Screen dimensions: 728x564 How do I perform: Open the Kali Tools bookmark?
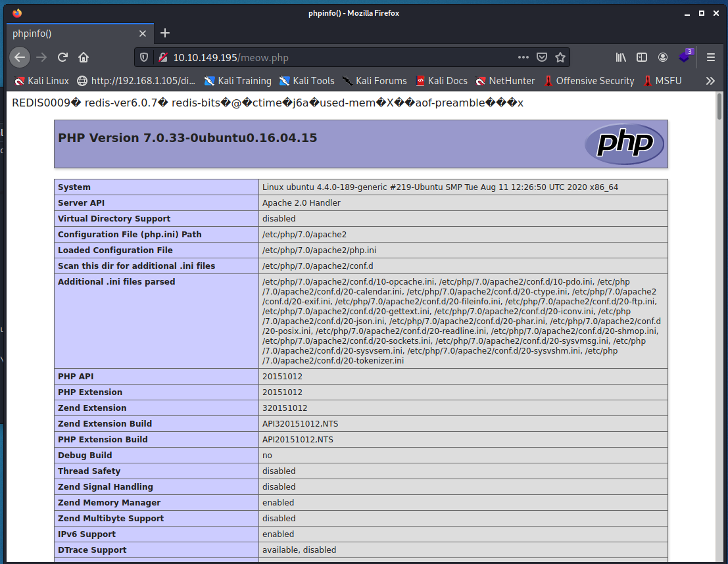pos(306,81)
